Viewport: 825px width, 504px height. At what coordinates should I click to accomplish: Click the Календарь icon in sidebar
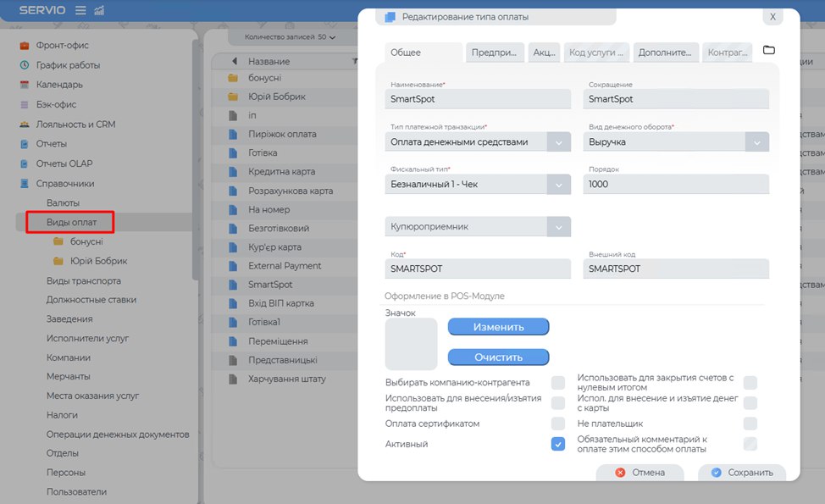pyautogui.click(x=25, y=85)
